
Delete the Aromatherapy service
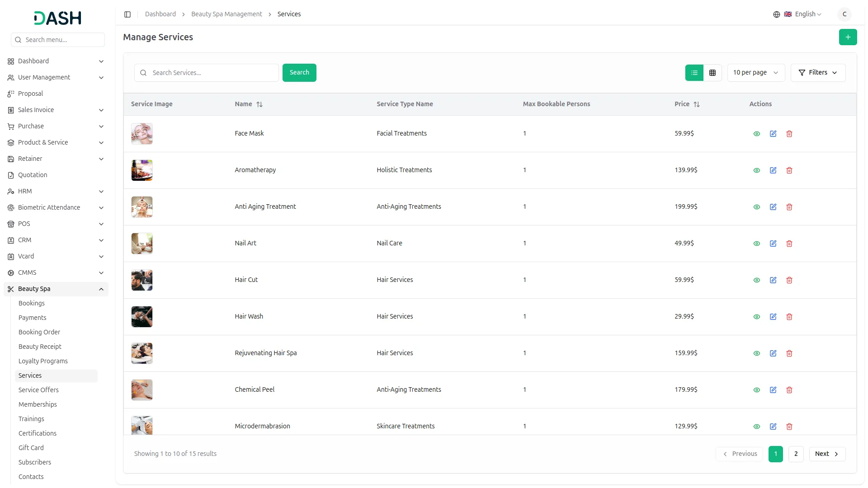click(x=789, y=170)
